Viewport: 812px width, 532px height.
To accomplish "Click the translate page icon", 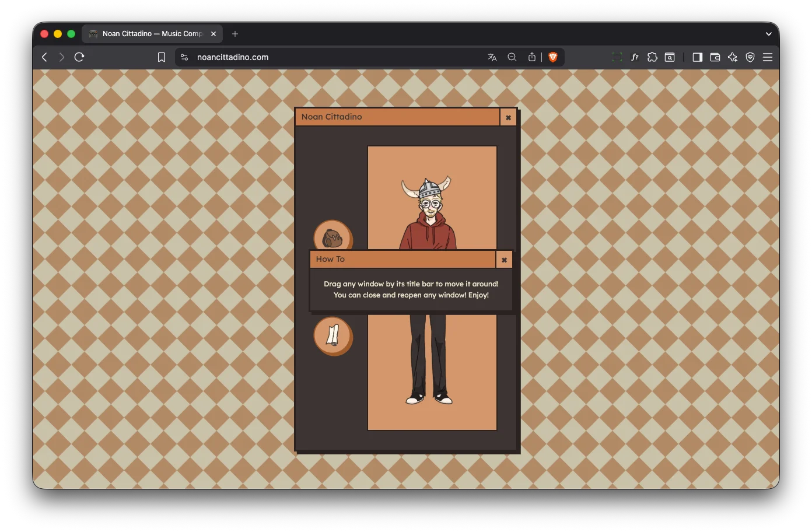I will click(492, 57).
